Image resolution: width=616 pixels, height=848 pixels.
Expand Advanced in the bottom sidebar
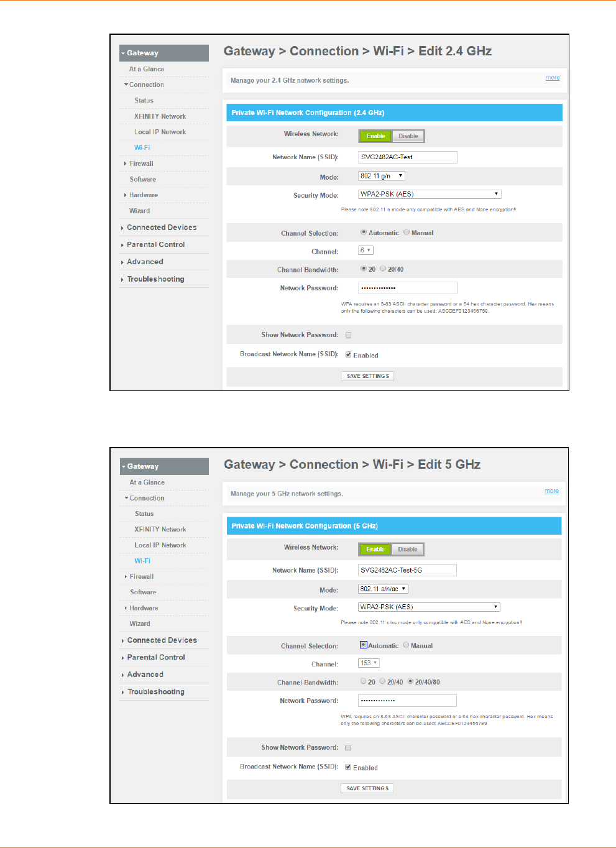pos(143,675)
